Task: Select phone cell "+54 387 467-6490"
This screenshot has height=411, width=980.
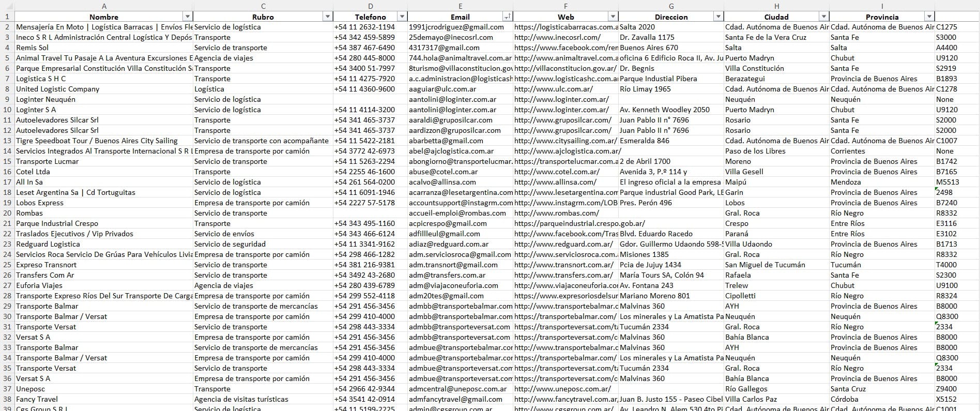Action: tap(370, 48)
